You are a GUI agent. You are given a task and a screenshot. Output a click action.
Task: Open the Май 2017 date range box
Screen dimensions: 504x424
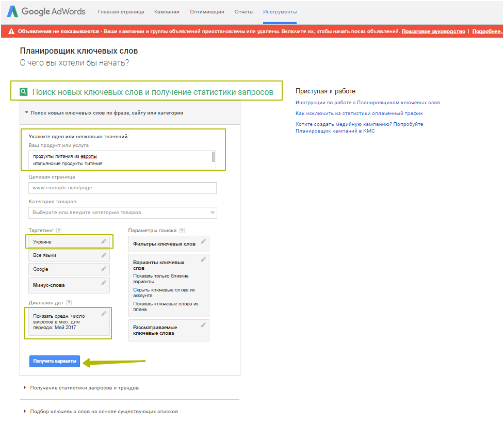(x=69, y=322)
